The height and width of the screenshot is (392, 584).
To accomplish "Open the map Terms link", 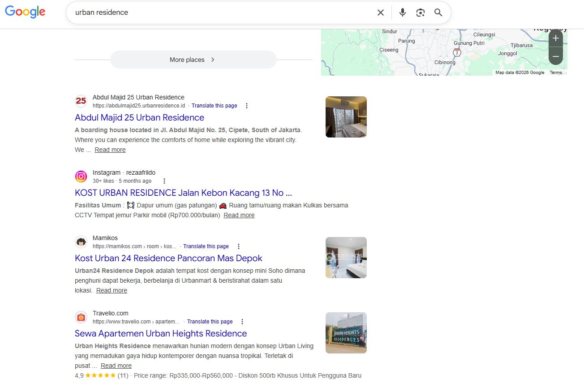I will (x=556, y=72).
